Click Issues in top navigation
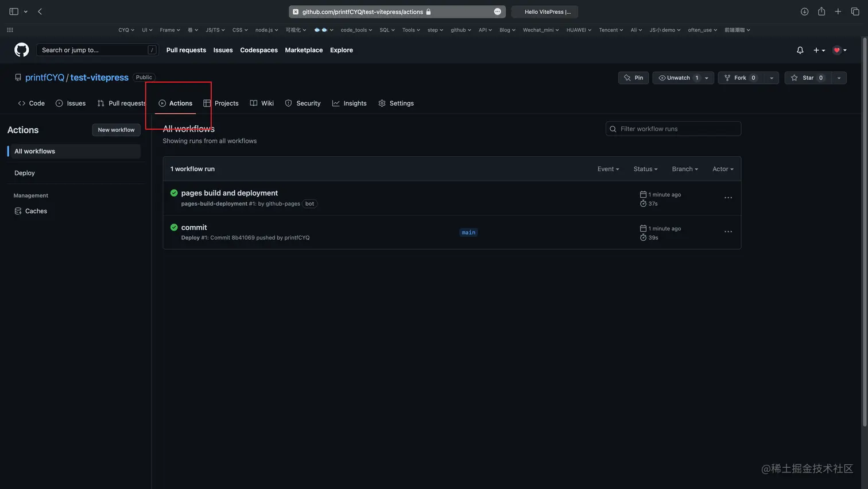The image size is (868, 489). [223, 50]
